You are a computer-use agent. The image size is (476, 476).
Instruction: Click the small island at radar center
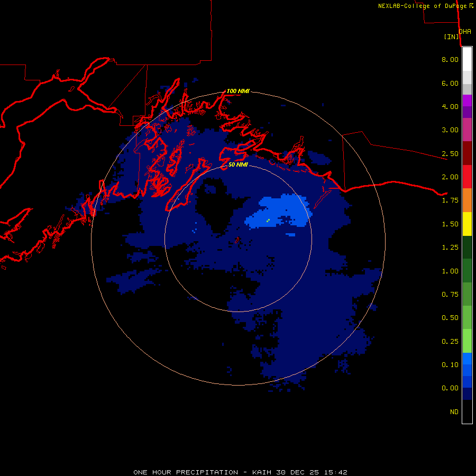[237, 240]
